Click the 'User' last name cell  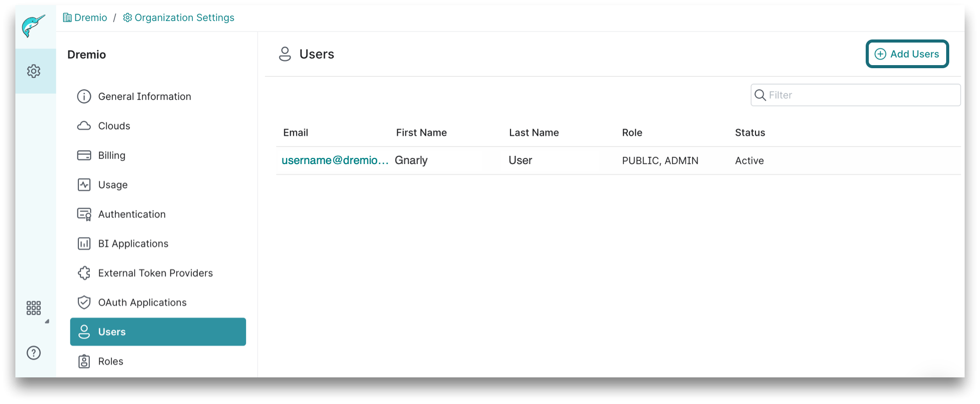[520, 160]
